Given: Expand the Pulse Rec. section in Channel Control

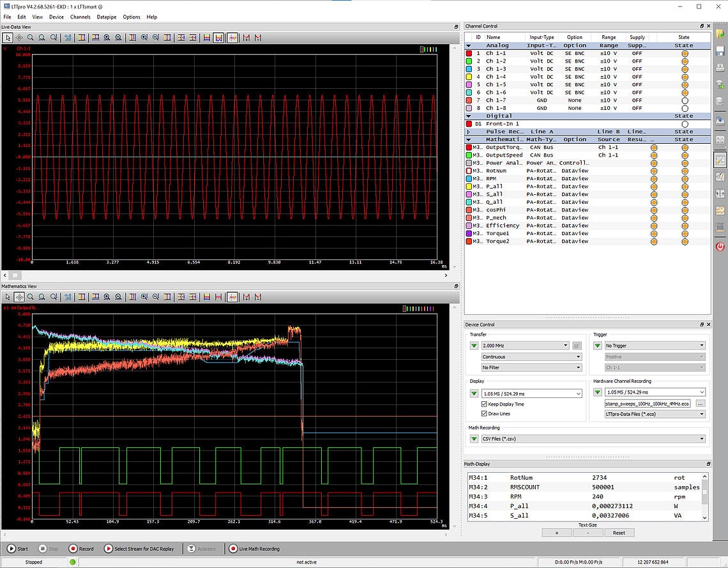Looking at the screenshot, I should click(x=469, y=131).
